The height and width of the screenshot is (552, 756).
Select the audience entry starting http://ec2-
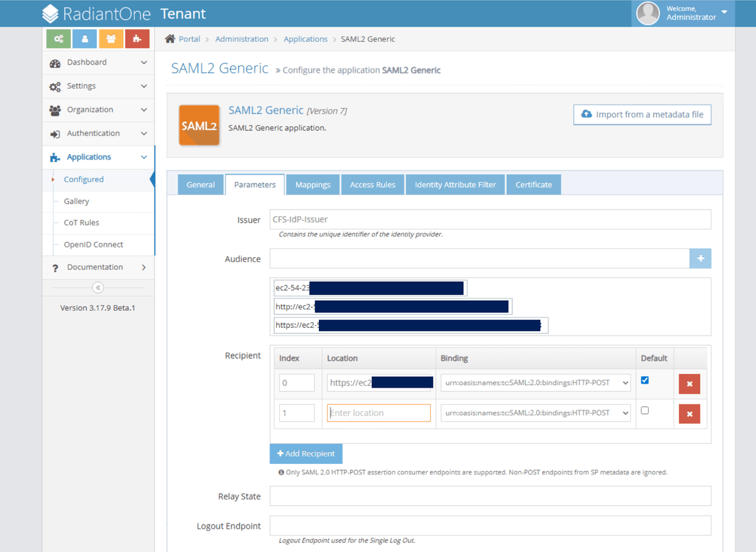click(x=392, y=307)
